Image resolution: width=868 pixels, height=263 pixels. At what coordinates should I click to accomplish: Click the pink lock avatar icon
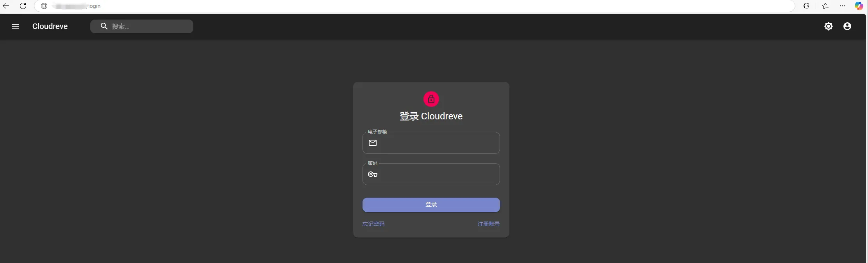(431, 99)
